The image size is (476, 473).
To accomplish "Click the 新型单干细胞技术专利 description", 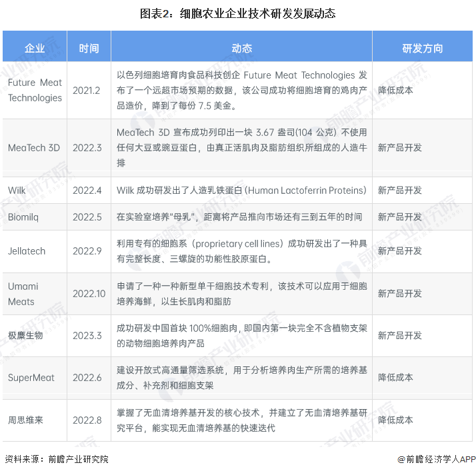I will (242, 294).
